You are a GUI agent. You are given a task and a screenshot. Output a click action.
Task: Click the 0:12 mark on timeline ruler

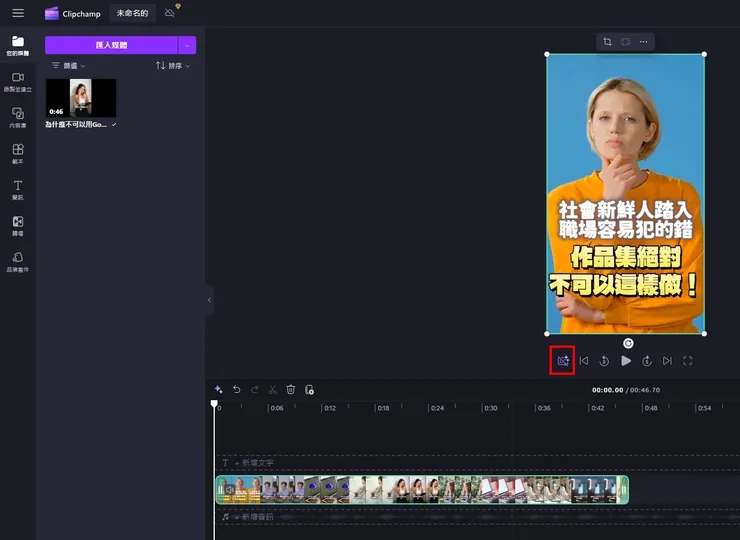pyautogui.click(x=329, y=408)
